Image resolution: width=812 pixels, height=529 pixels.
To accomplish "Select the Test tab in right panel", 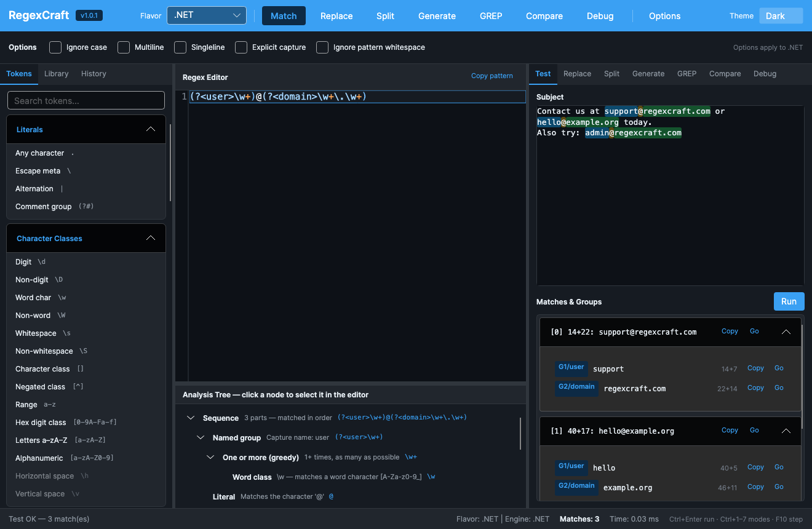I will [x=543, y=74].
